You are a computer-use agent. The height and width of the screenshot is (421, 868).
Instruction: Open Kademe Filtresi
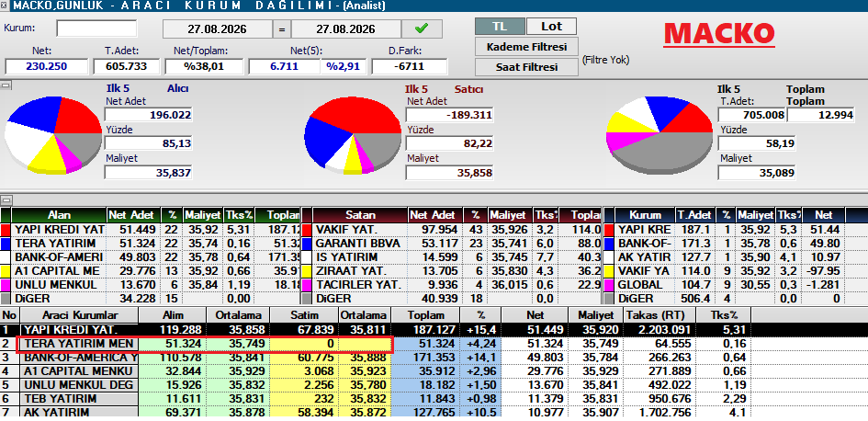[x=526, y=47]
